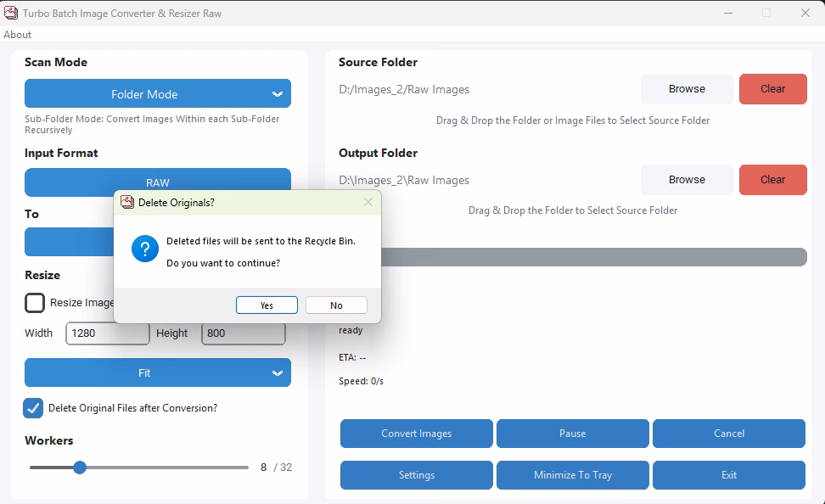Click the blue question mark dialog icon
825x504 pixels.
coord(144,249)
